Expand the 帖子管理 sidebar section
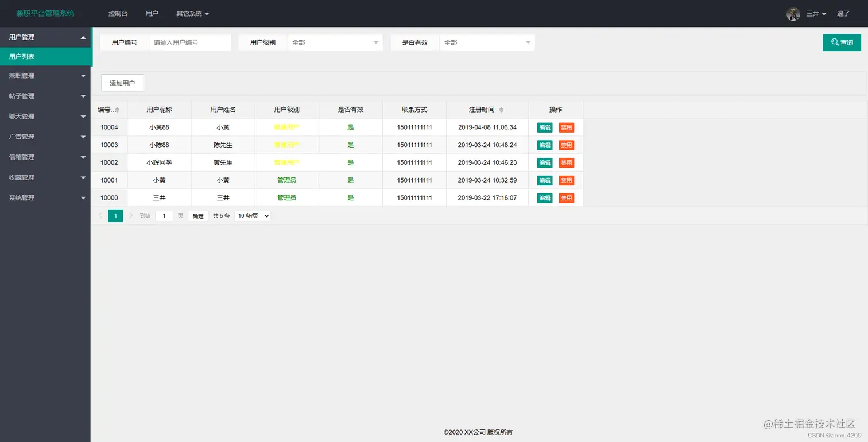The height and width of the screenshot is (442, 868). 45,96
